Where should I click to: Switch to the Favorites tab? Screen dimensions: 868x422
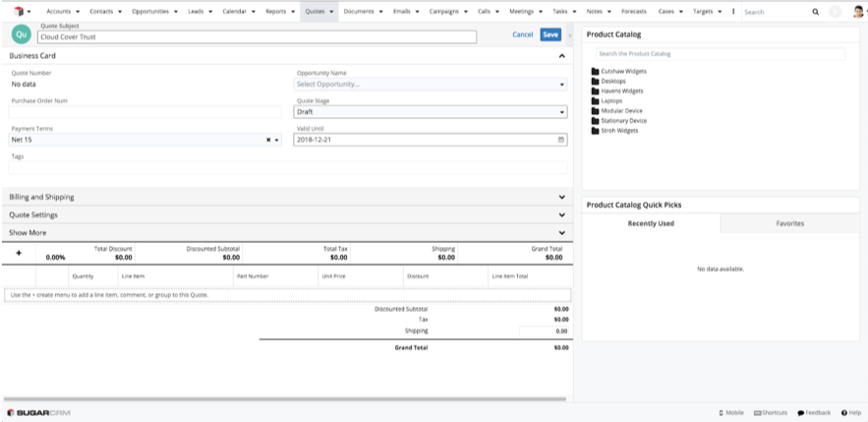789,223
